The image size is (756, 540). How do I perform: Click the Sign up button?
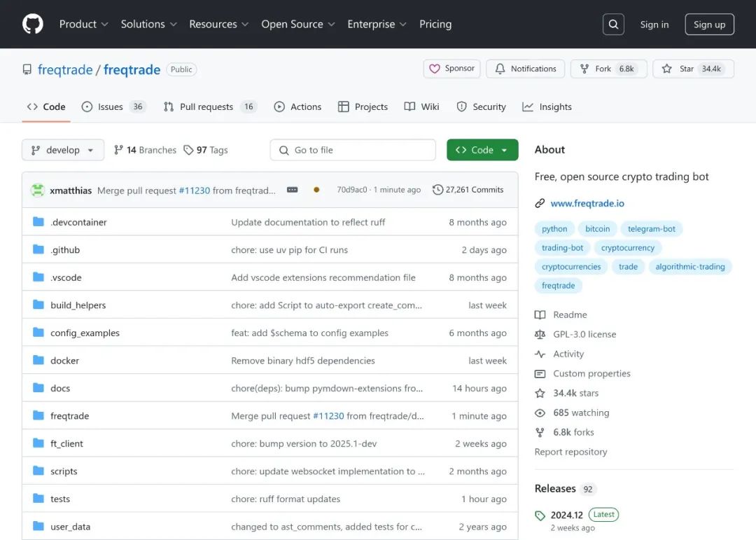[x=709, y=25]
